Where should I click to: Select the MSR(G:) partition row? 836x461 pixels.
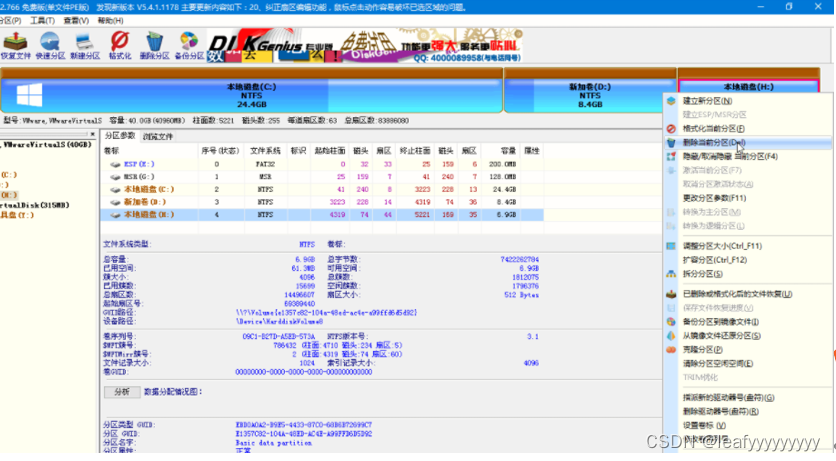pos(323,177)
